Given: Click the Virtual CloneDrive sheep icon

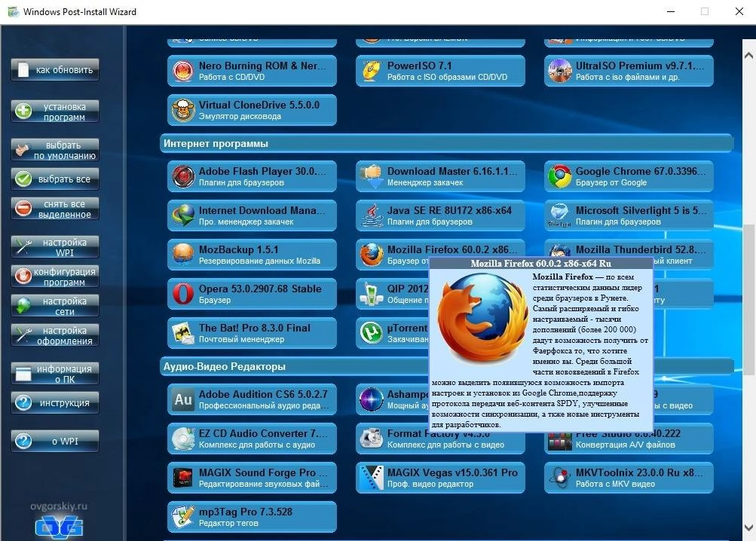Looking at the screenshot, I should click(182, 110).
